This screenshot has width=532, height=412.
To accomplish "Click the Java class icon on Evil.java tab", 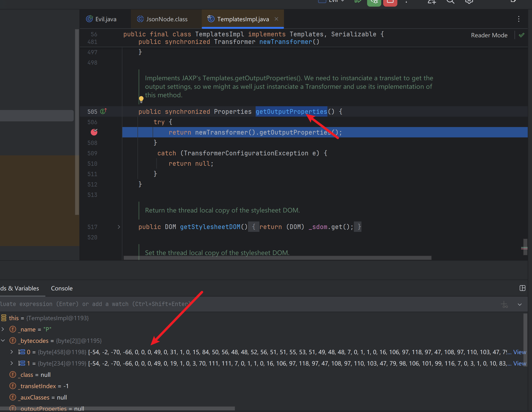I will tap(89, 19).
